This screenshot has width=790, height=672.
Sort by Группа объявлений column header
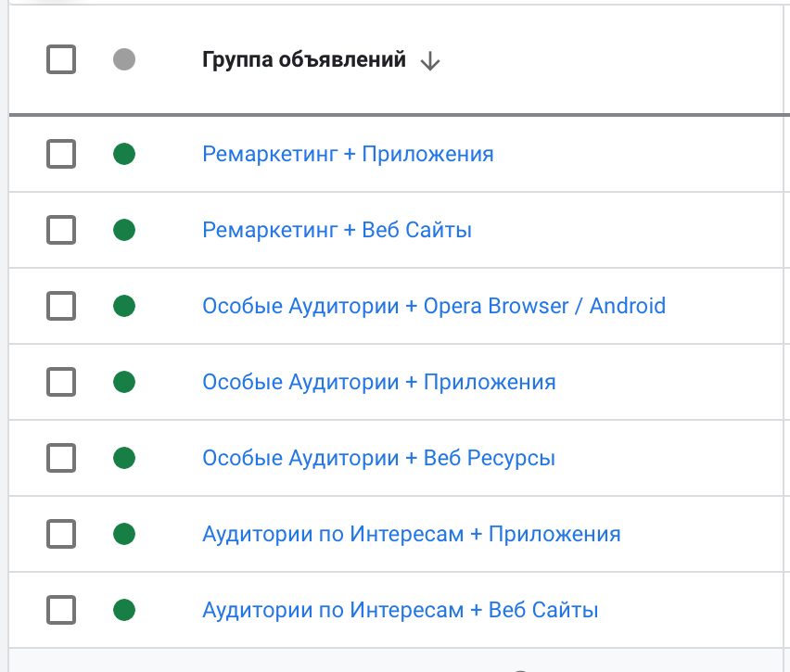(303, 61)
